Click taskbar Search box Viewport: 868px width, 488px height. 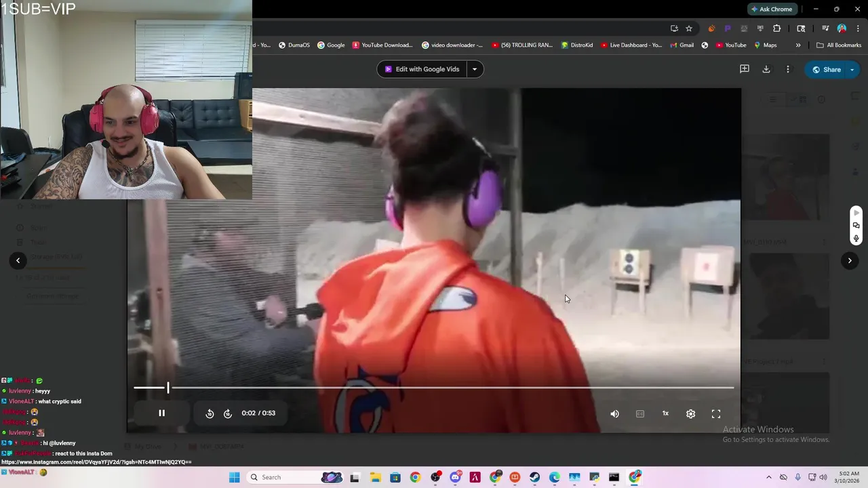coord(296,477)
